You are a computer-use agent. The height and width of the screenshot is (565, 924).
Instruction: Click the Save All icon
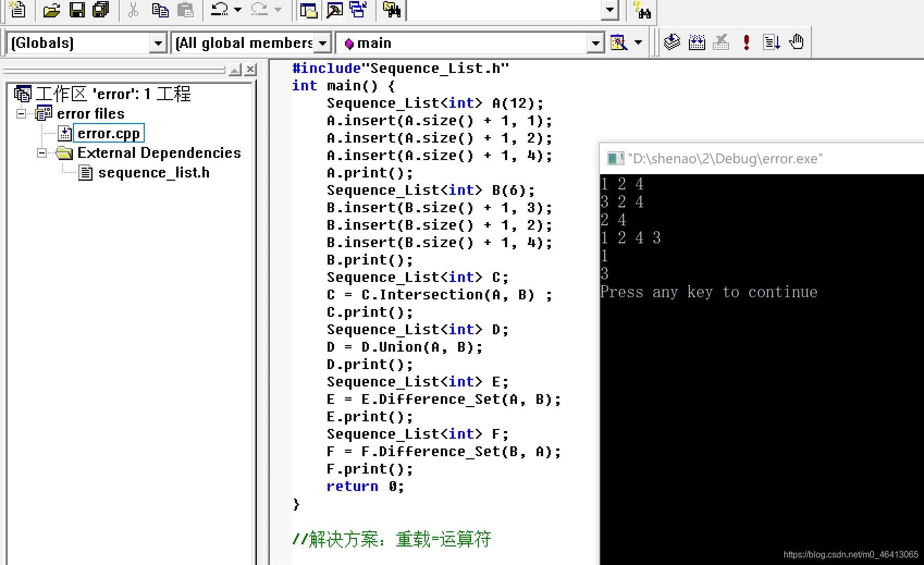[x=101, y=9]
